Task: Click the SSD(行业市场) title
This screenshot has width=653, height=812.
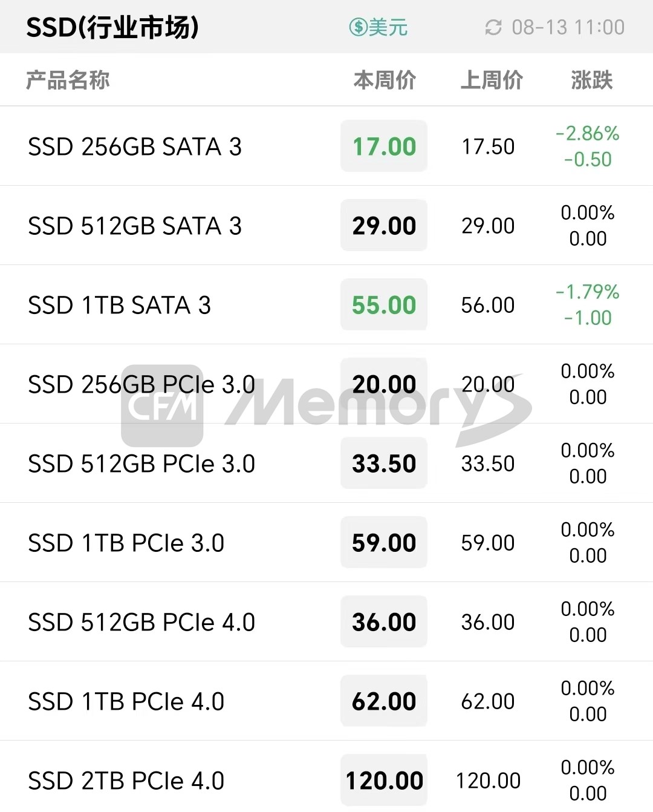Action: click(x=112, y=27)
